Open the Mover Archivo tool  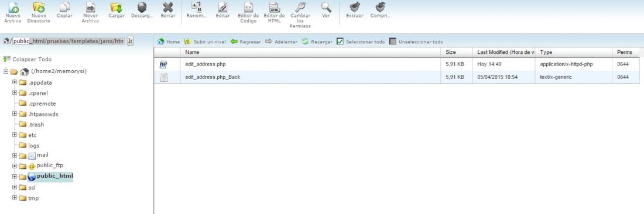click(x=90, y=8)
